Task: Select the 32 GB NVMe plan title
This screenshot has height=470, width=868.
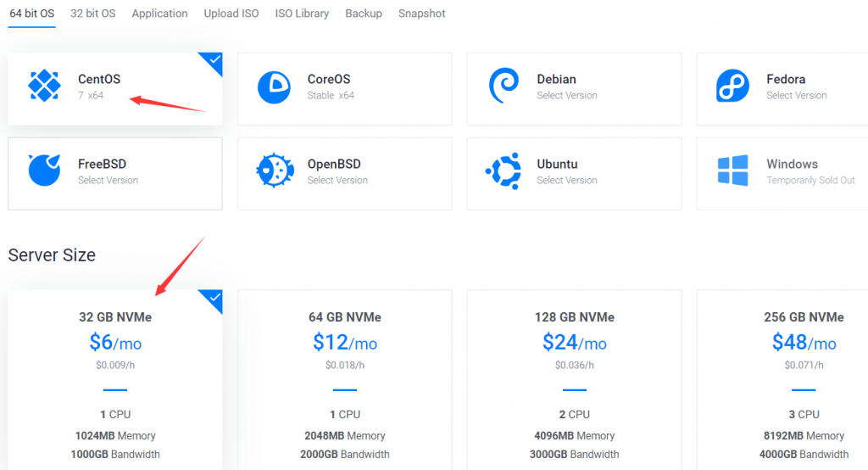Action: coord(115,317)
